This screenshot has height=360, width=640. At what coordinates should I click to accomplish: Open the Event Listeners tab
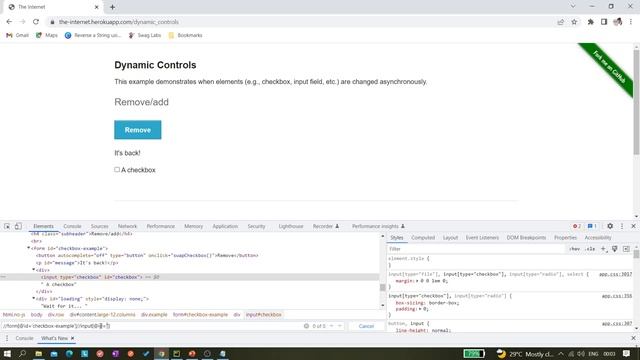pyautogui.click(x=482, y=238)
